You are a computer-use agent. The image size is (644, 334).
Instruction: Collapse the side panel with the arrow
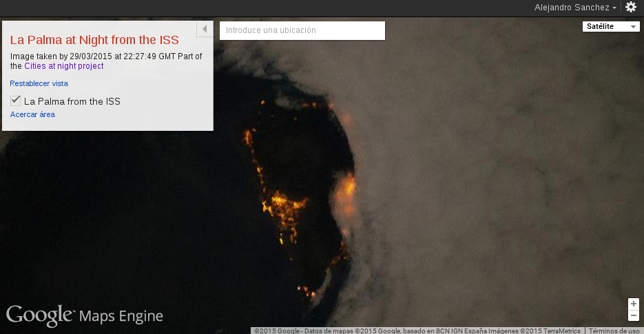click(x=205, y=29)
